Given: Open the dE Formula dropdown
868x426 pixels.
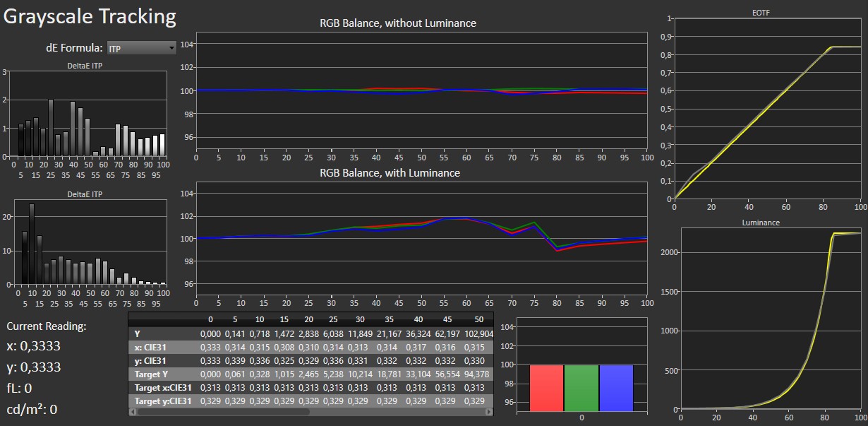Looking at the screenshot, I should point(140,48).
